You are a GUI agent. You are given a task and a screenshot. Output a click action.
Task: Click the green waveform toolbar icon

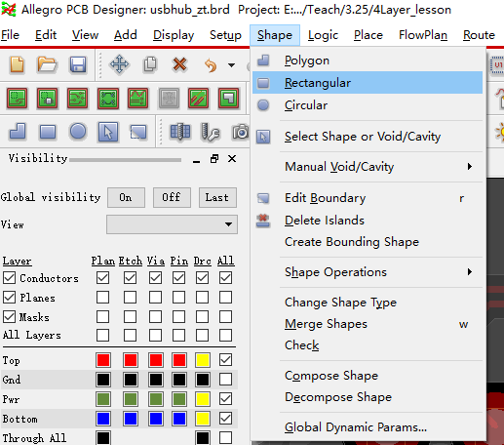[138, 98]
